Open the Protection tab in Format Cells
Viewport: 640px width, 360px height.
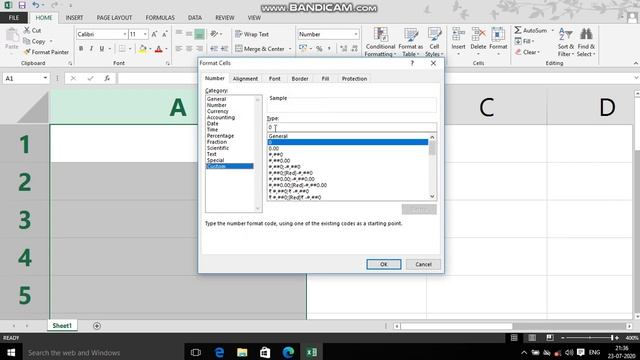click(354, 78)
